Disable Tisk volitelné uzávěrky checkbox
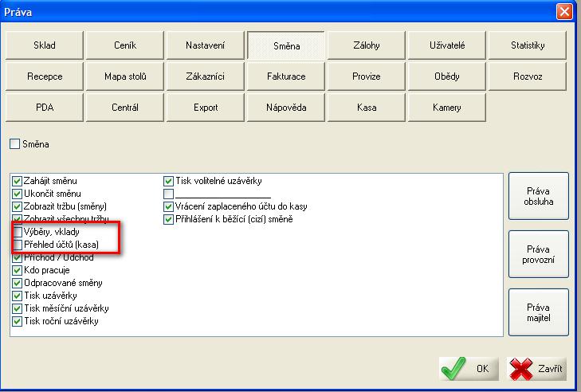581x392 pixels. pos(169,181)
